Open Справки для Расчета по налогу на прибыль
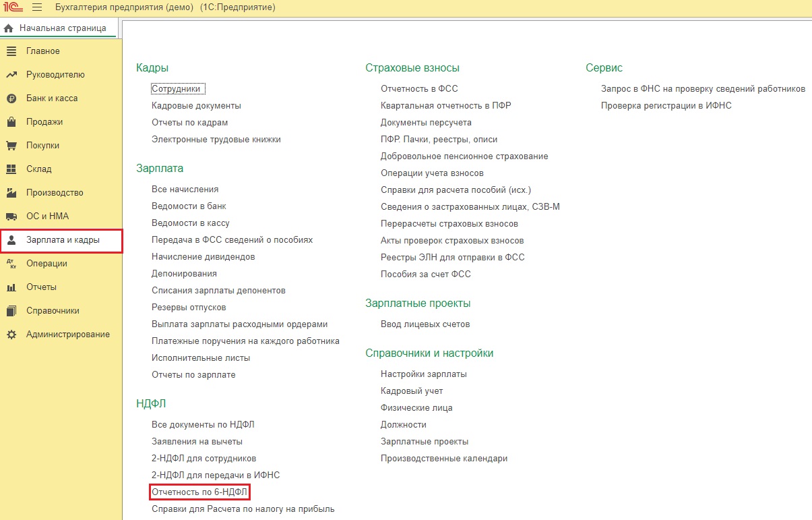 tap(243, 509)
